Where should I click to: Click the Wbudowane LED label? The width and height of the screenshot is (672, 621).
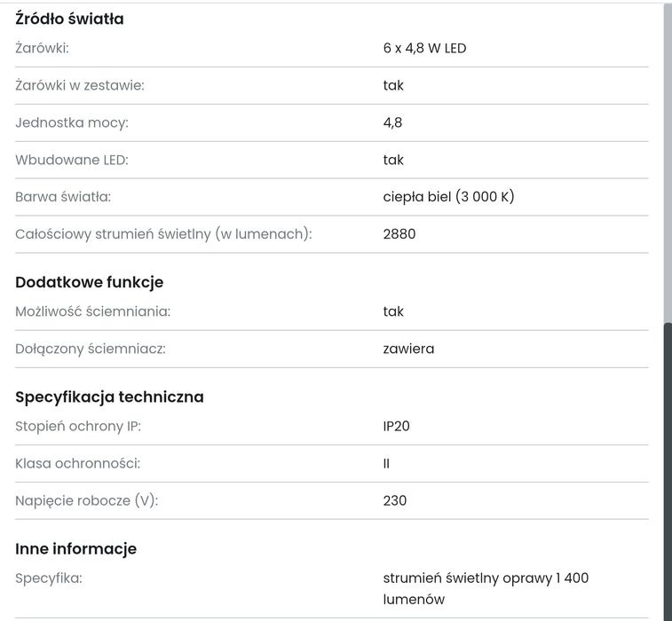72,160
